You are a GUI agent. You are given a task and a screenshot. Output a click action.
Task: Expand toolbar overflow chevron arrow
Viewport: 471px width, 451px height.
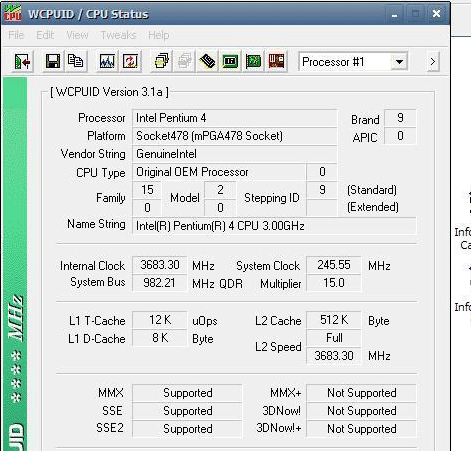[433, 62]
